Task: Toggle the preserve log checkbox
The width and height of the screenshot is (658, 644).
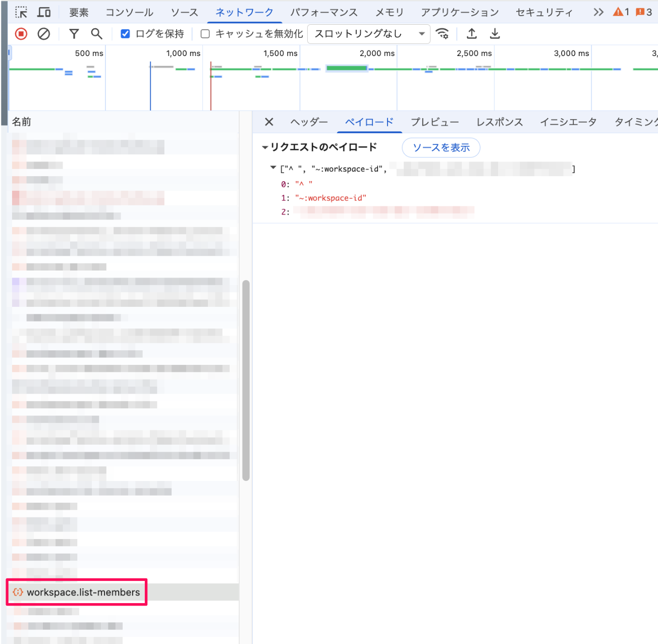Action: click(125, 34)
